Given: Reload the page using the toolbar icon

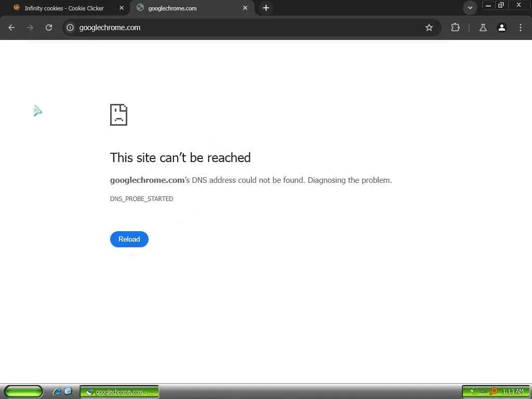Looking at the screenshot, I should (x=49, y=28).
